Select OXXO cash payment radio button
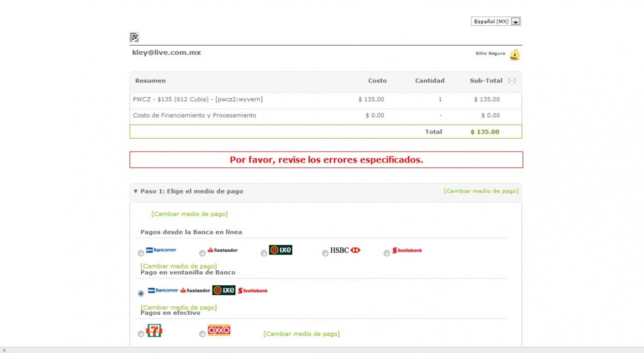 202,334
